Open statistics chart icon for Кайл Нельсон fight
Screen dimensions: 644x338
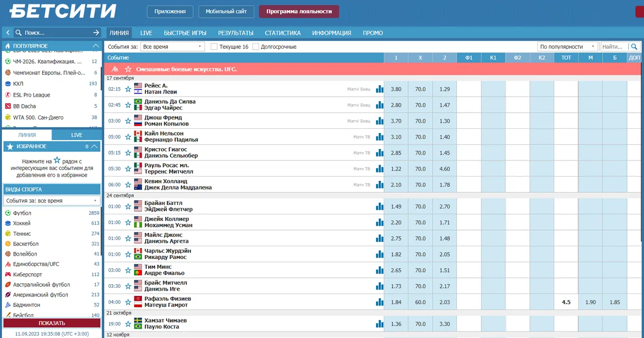tap(379, 137)
